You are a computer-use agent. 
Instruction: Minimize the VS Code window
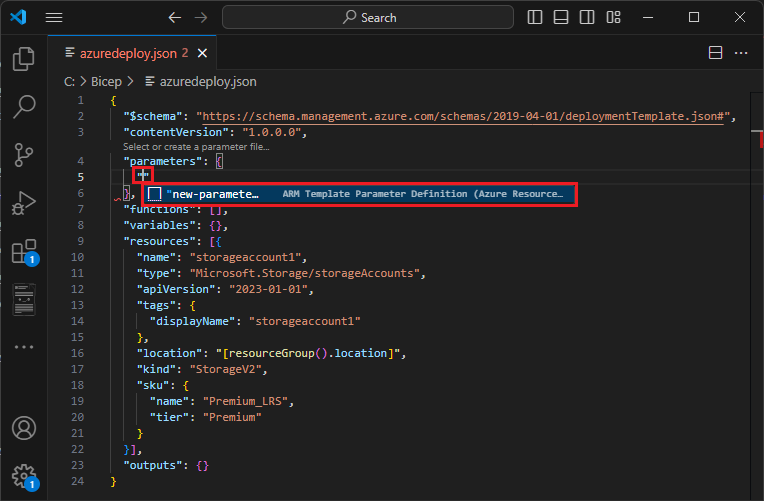coord(648,18)
